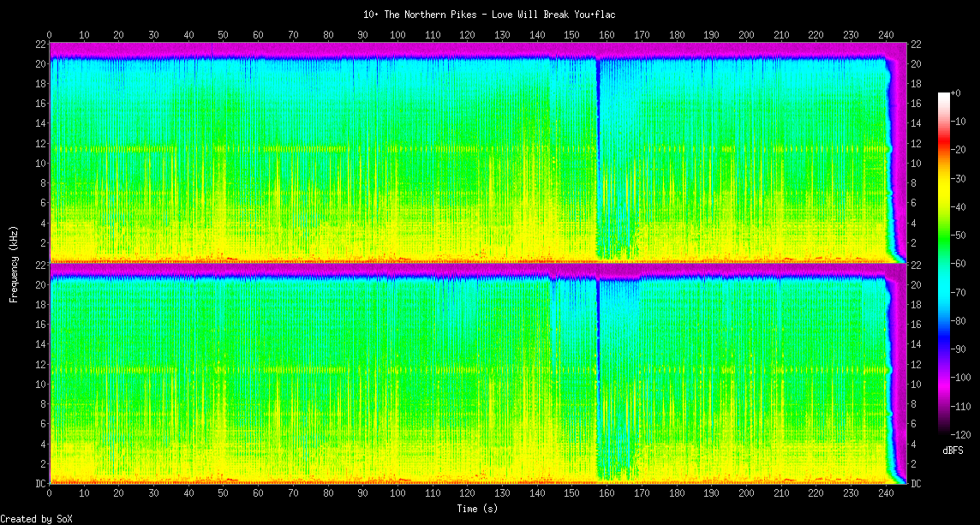Click the 130 mark on bottom time axis
The width and height of the screenshot is (980, 525).
click(502, 492)
